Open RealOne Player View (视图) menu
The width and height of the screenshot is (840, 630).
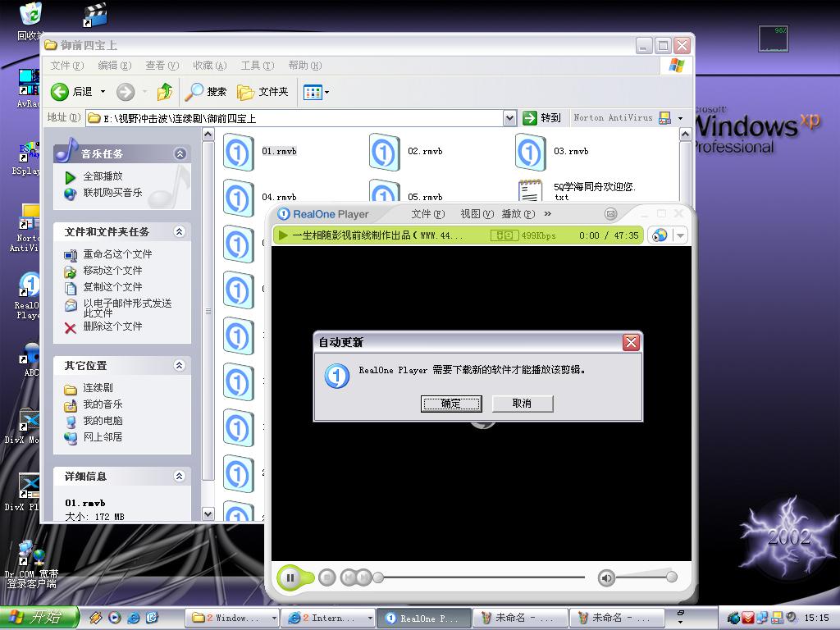(x=477, y=214)
